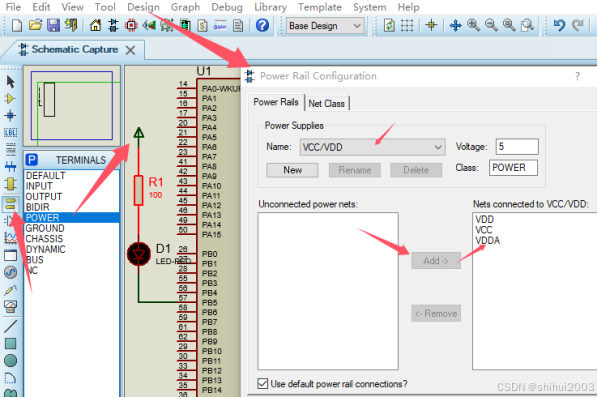Select POWER in the terminals list
This screenshot has width=598, height=398.
[72, 218]
